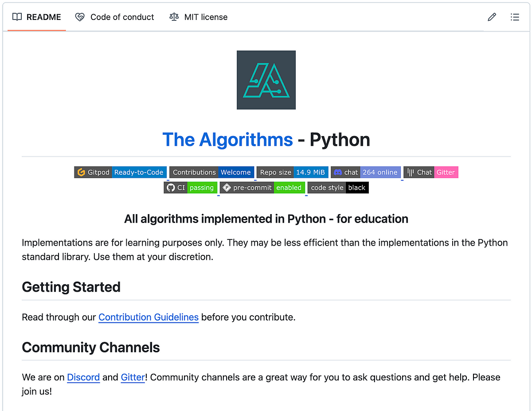Click the heart-shield icon next to Code of conduct
This screenshot has width=532, height=411.
(80, 17)
